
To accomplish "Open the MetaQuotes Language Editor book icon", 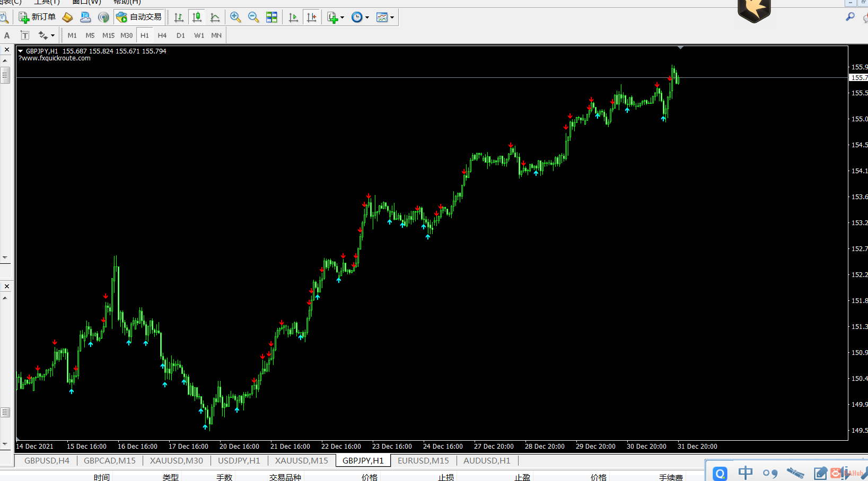I will (67, 17).
